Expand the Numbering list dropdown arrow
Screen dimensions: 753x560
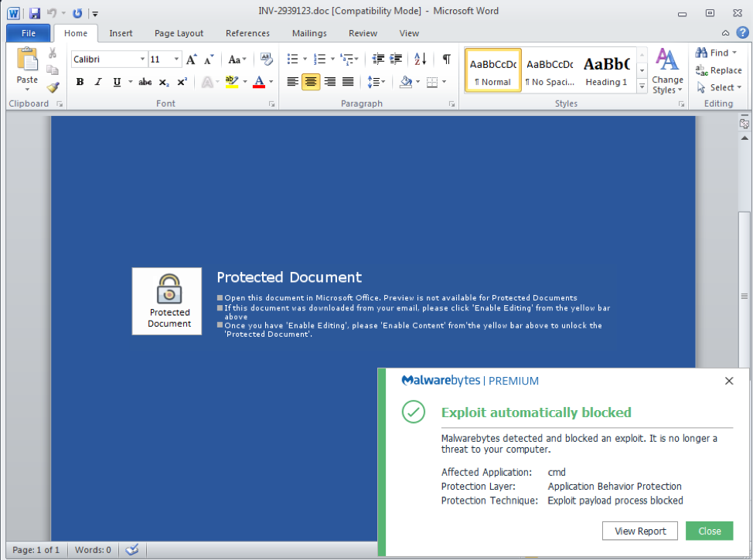[332, 59]
